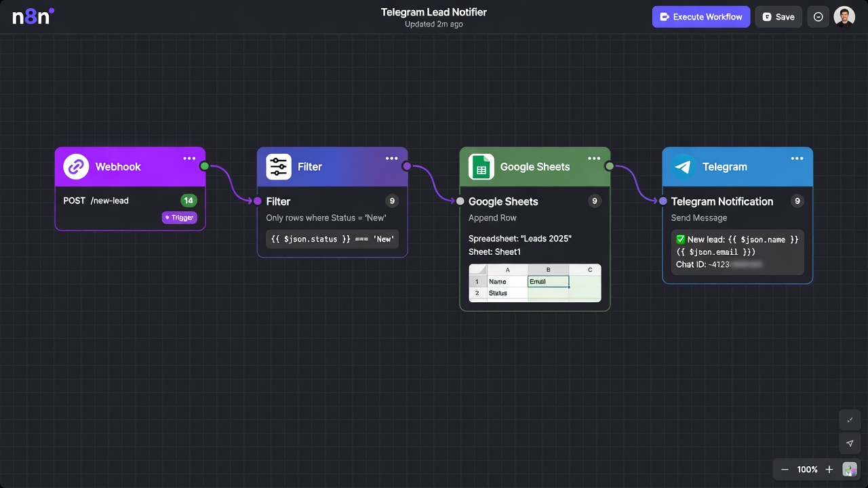Image resolution: width=868 pixels, height=488 pixels.
Task: Open the Google Sheets node options menu
Action: click(x=594, y=158)
